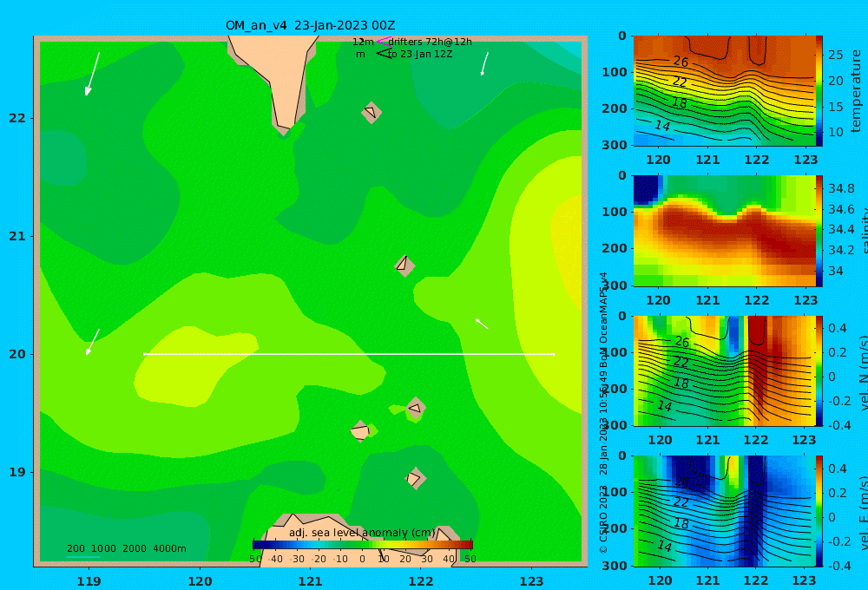Click the sea level anomaly color bar
This screenshot has width=868, height=590.
pos(363,545)
